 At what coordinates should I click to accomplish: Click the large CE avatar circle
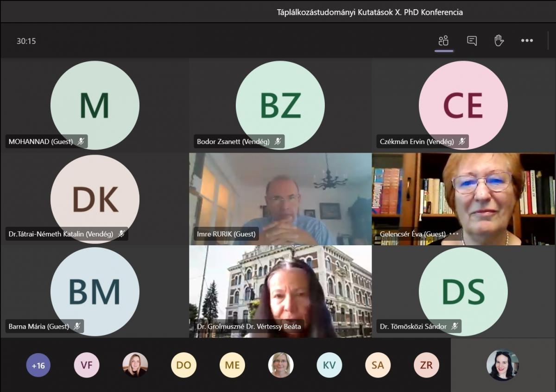coord(463,105)
